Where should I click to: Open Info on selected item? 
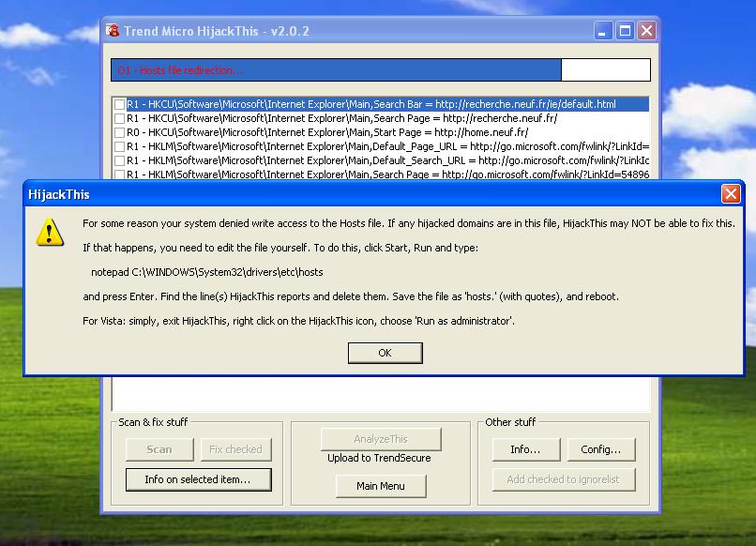tap(197, 479)
